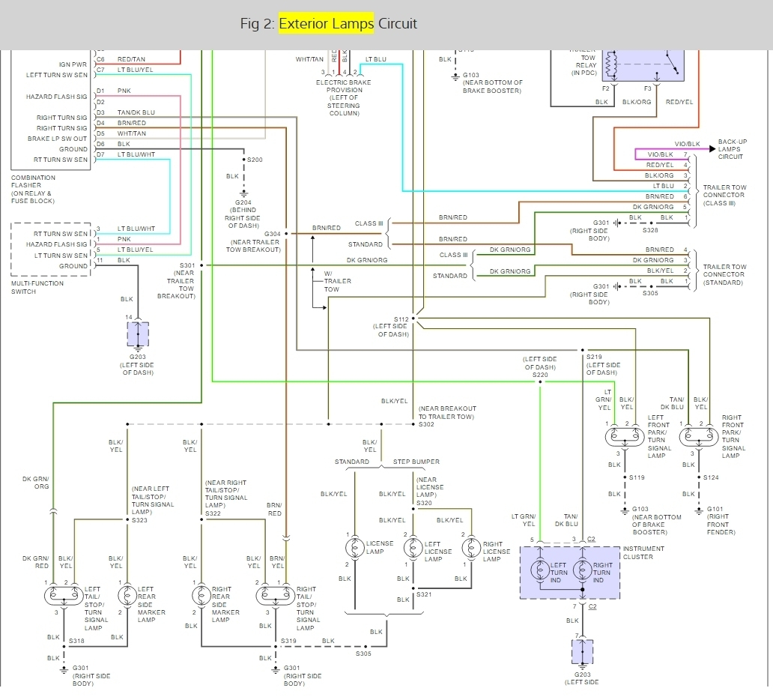This screenshot has width=773, height=700.
Task: Click the Multi-Function Switch dashed box
Action: (x=51, y=250)
